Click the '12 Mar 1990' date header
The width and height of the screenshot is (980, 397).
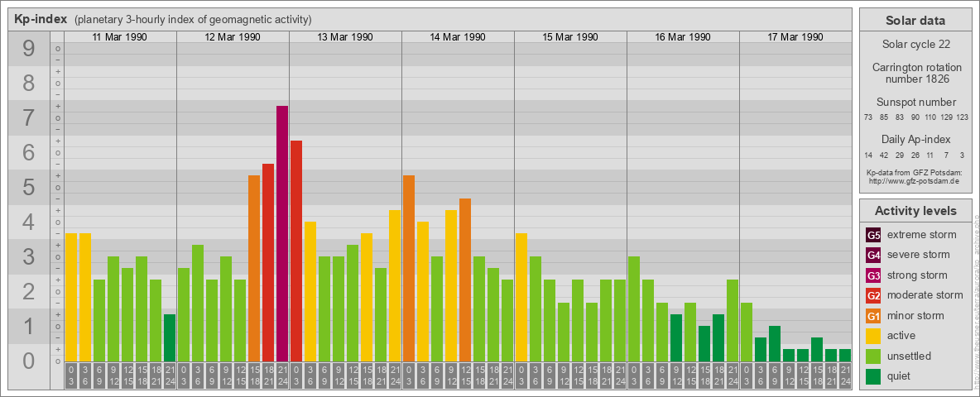[233, 37]
